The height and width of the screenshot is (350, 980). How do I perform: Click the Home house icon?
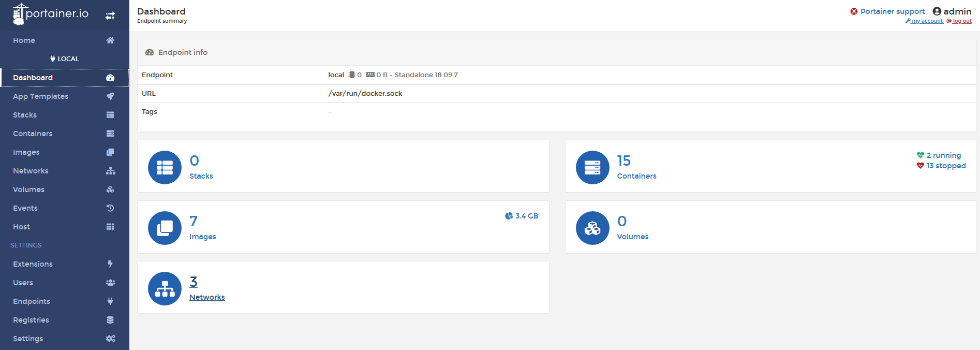pos(110,40)
